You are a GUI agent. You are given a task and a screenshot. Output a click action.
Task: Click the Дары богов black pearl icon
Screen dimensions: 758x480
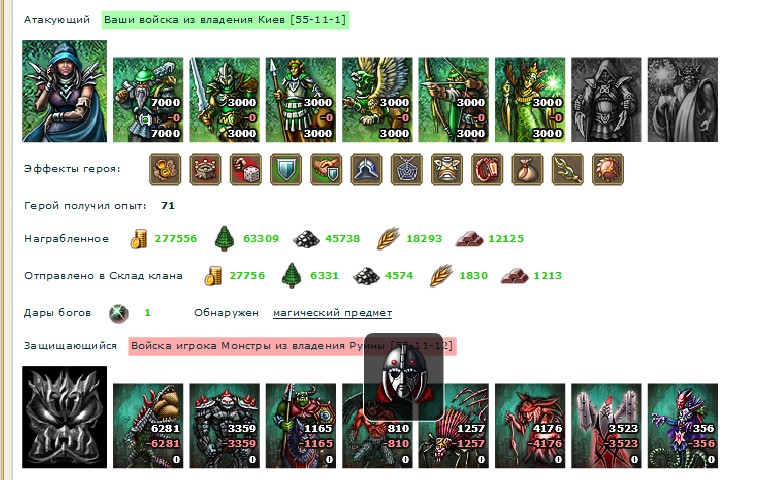pos(118,313)
